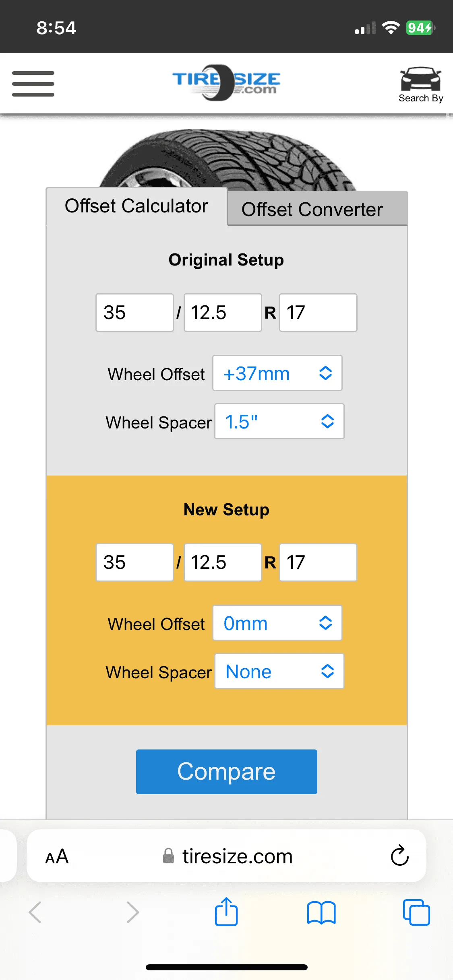Screen dimensions: 453x980
Task: Go back with Safari's back arrow
Action: 35,912
